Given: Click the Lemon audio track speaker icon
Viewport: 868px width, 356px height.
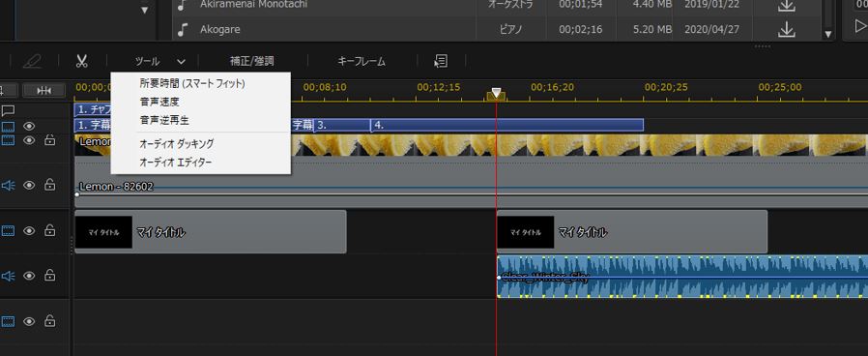Looking at the screenshot, I should pyautogui.click(x=8, y=185).
